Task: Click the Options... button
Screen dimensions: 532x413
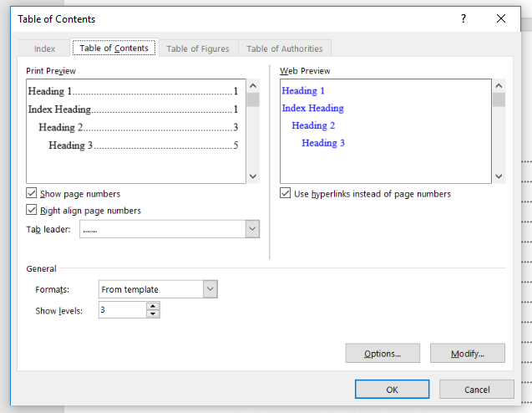Action: tap(383, 354)
